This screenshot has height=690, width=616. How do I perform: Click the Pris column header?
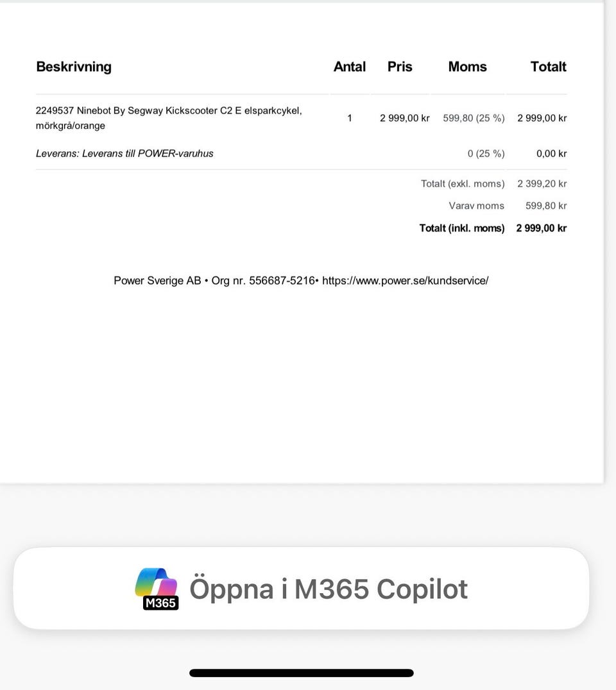[400, 67]
